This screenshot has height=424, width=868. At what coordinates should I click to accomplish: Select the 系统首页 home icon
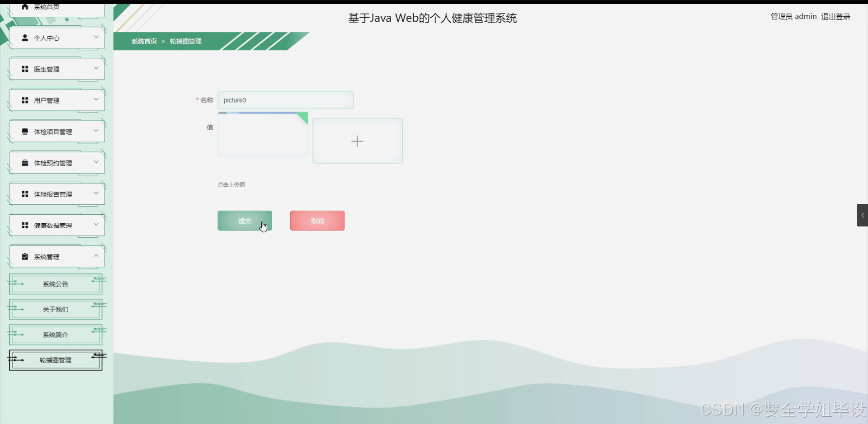click(x=24, y=7)
